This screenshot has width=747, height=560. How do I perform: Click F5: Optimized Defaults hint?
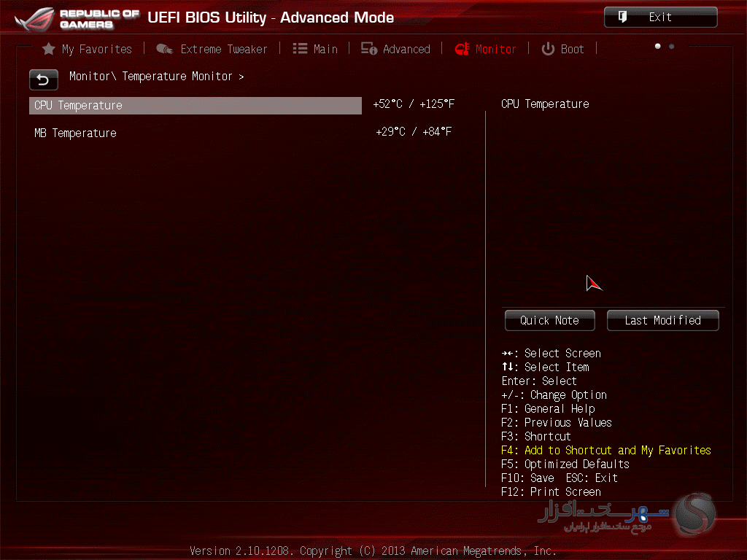565,464
